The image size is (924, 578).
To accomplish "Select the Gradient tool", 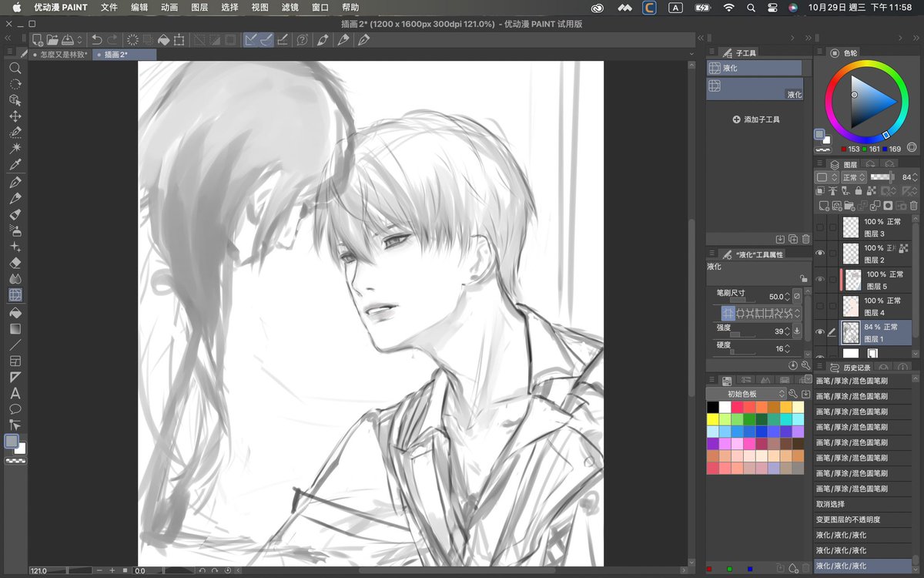I will [x=15, y=328].
